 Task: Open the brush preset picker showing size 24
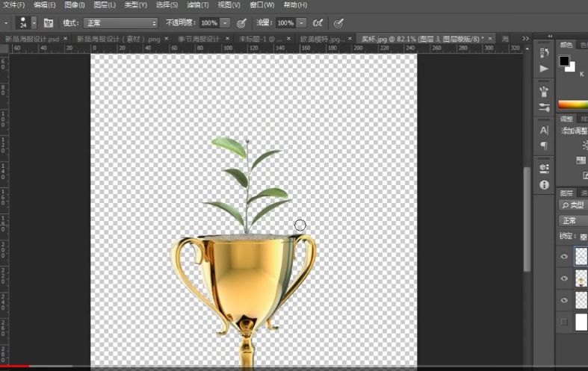(23, 23)
